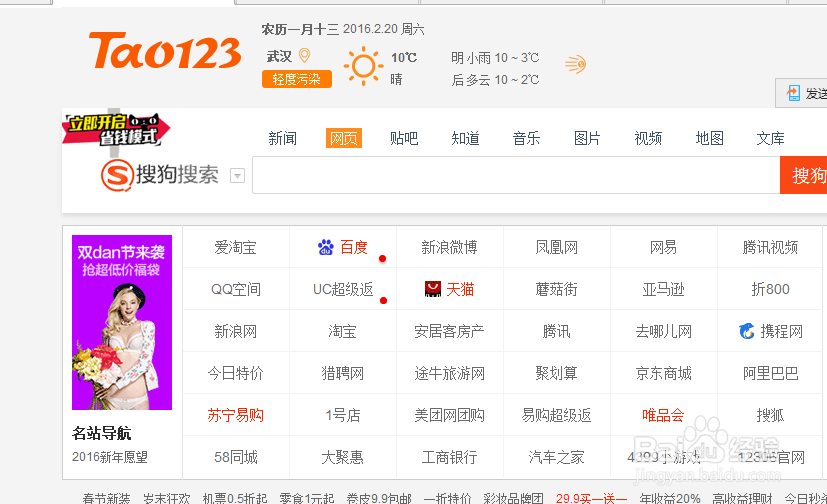The image size is (827, 504).
Task: Open the 网易 link
Action: tap(663, 247)
